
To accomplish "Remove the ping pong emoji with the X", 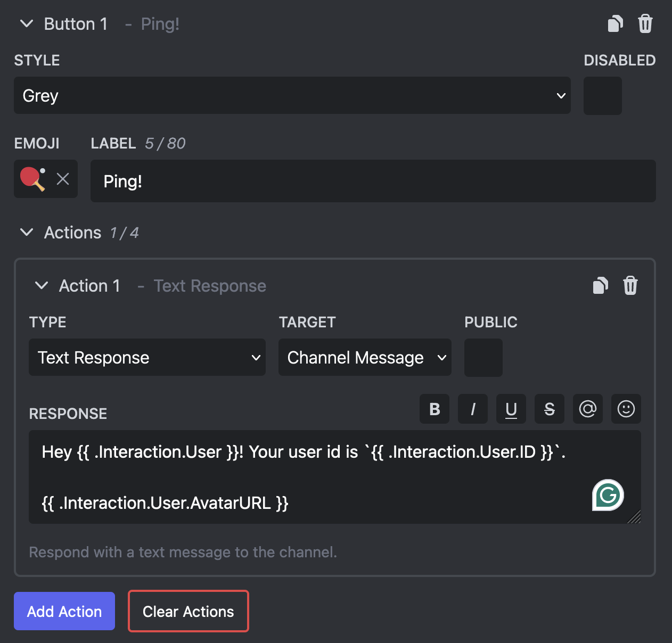I will click(62, 179).
